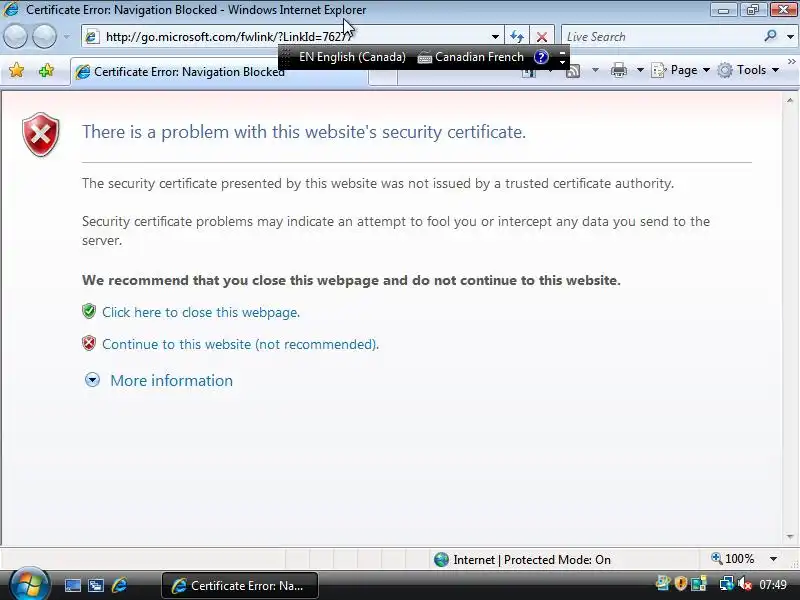Click the scrollbar up arrow
This screenshot has width=800, height=600.
790,101
